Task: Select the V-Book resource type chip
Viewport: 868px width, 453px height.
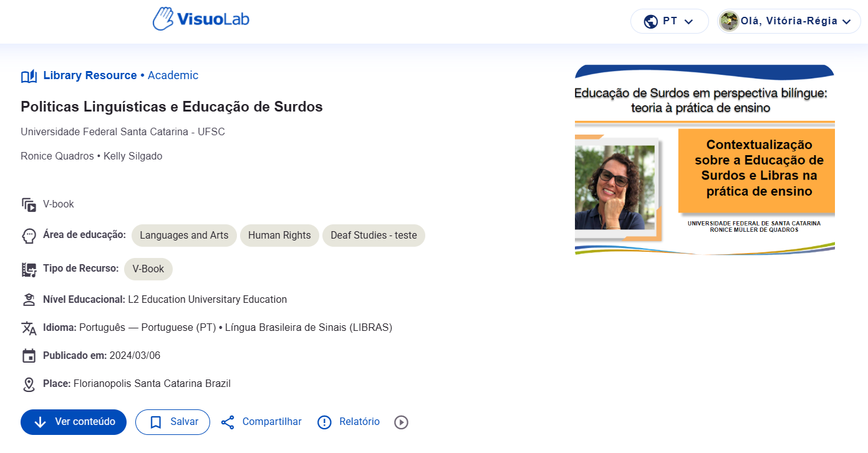Action: coord(148,269)
